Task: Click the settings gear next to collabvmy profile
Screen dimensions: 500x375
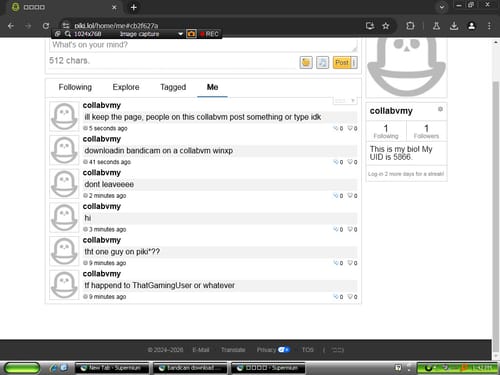Action: [440, 109]
